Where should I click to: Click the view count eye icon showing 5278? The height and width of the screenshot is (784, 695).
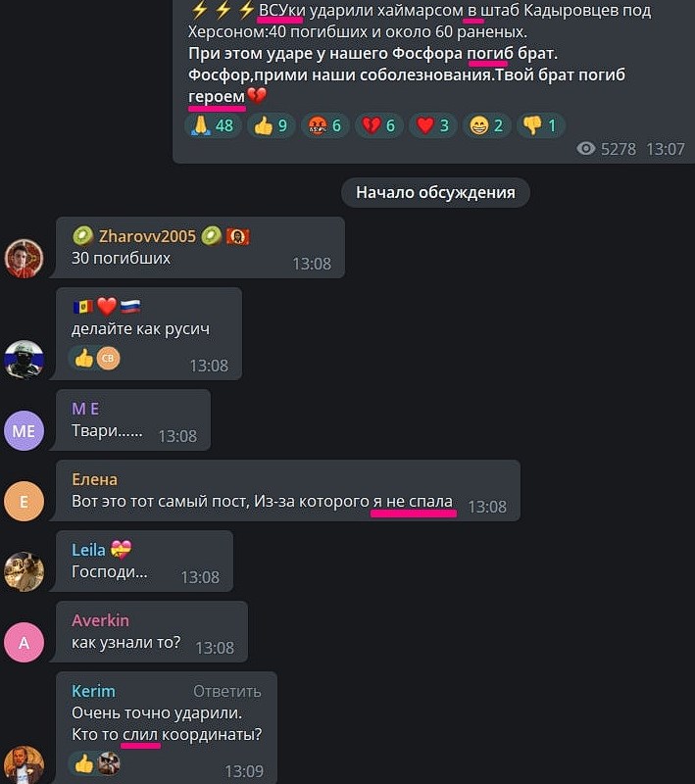pos(586,149)
